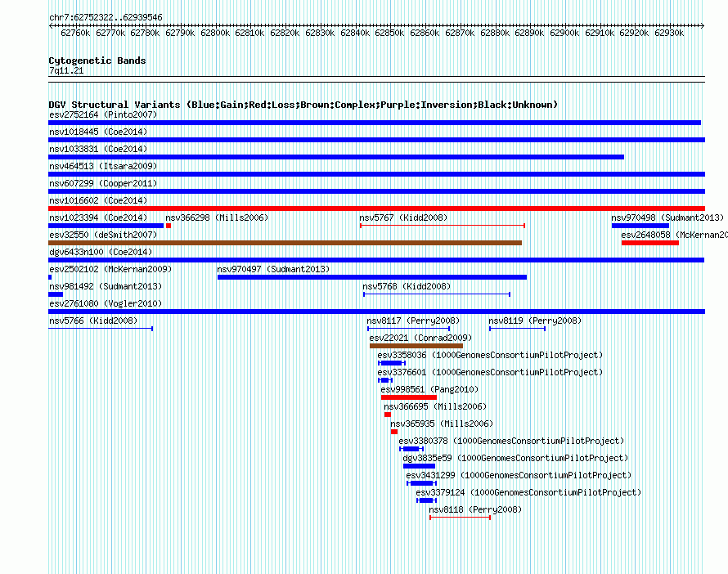Open nsv1023394 (Coe2014) variant label
This screenshot has width=728, height=574.
[98, 217]
